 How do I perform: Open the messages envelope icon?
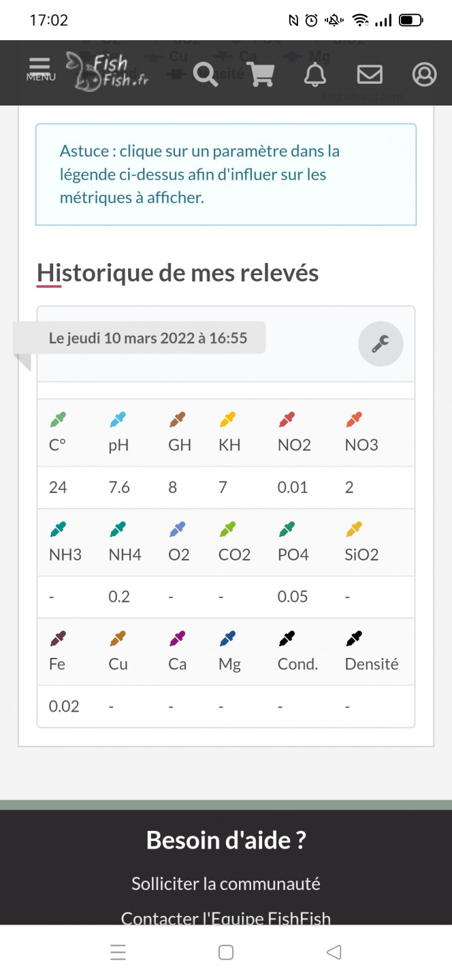(370, 74)
